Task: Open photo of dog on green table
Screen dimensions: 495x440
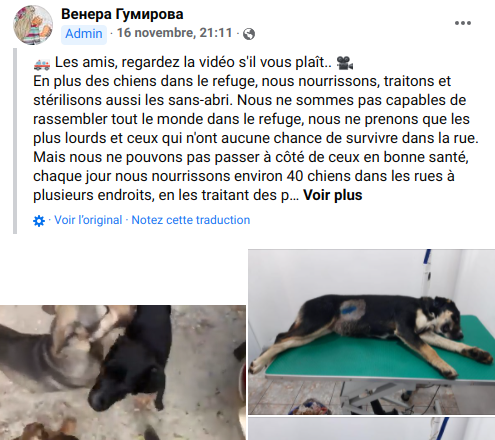Action: click(371, 332)
